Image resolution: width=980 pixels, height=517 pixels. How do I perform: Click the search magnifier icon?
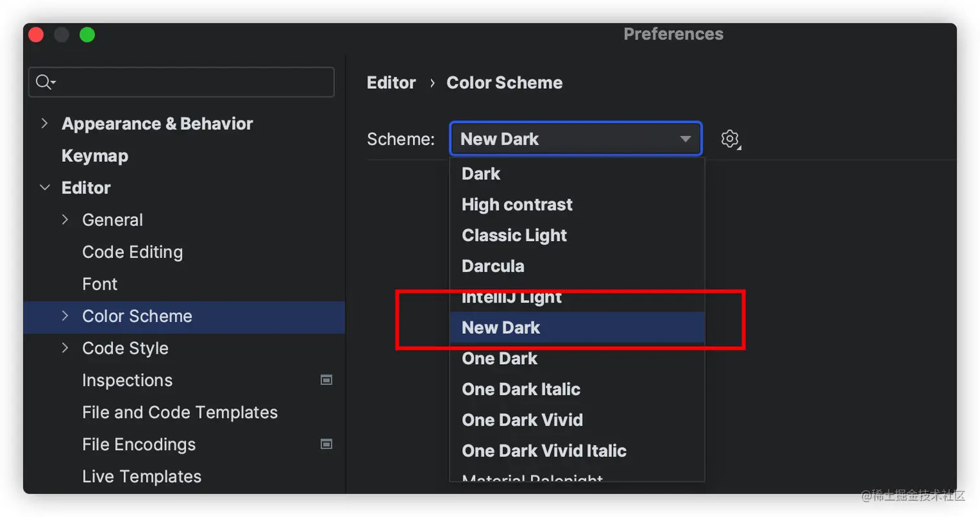coord(45,82)
